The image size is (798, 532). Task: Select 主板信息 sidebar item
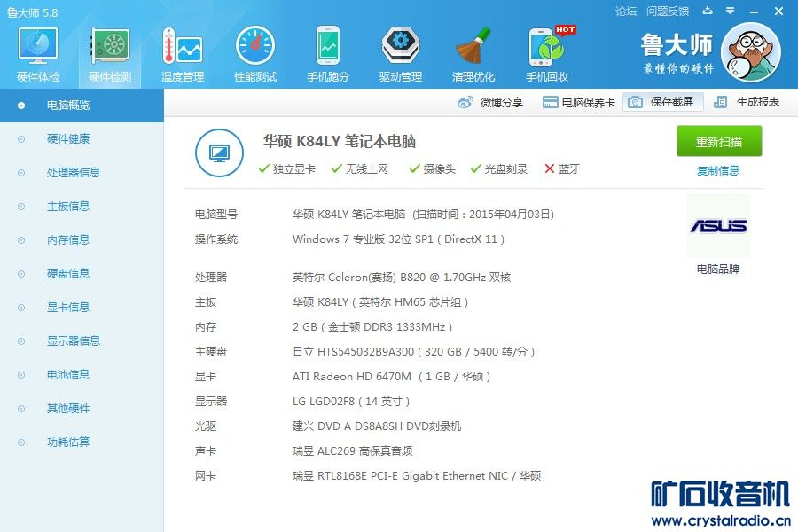pyautogui.click(x=82, y=207)
